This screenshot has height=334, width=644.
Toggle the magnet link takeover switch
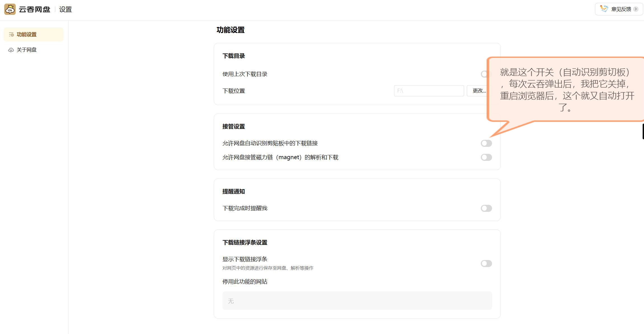tap(486, 157)
